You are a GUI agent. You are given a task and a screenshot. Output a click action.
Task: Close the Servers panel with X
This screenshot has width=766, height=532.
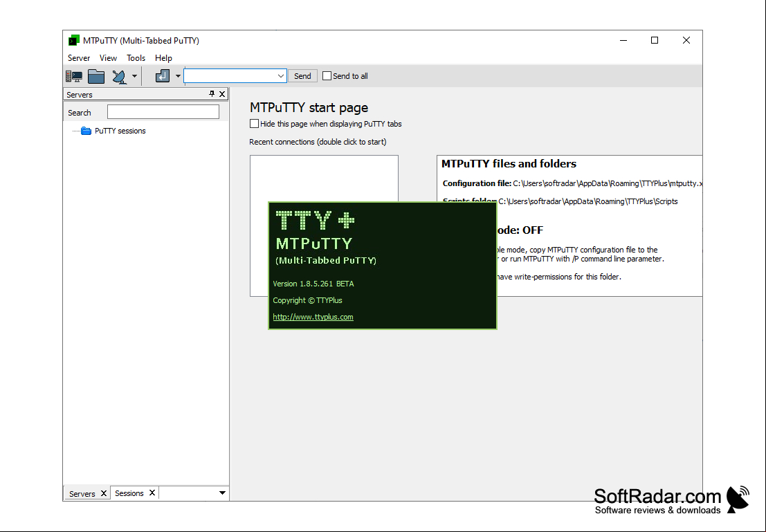click(x=222, y=94)
